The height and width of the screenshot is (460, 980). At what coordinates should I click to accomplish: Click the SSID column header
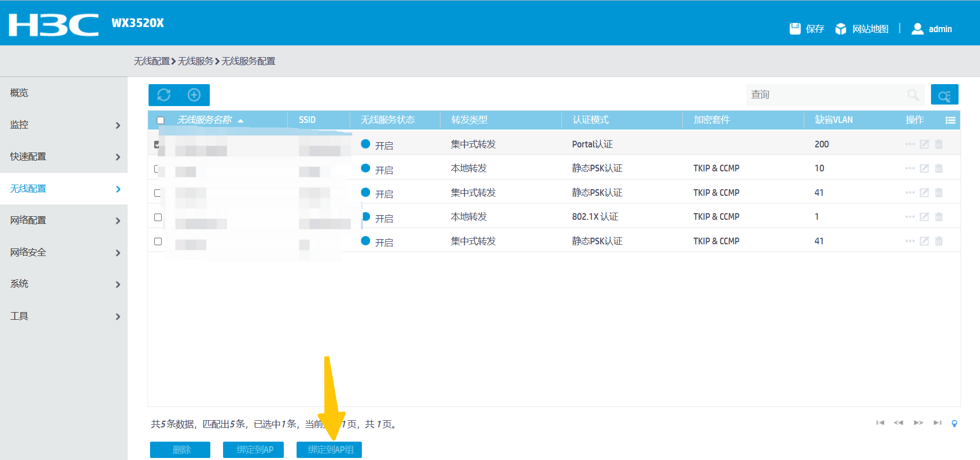(307, 120)
